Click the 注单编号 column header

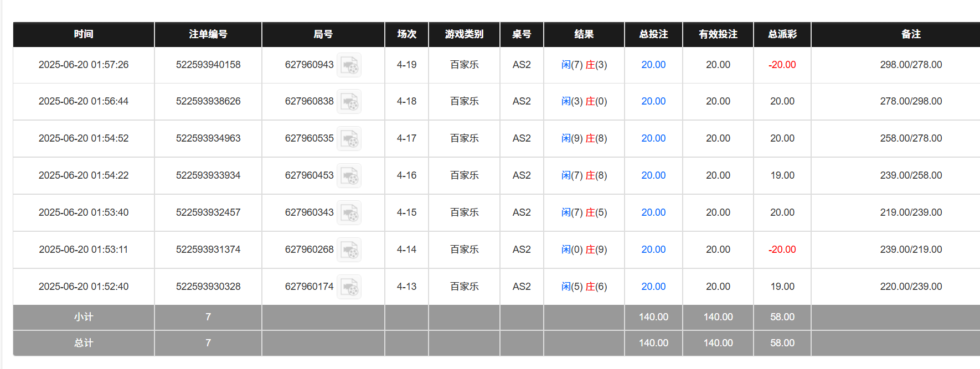tap(208, 34)
